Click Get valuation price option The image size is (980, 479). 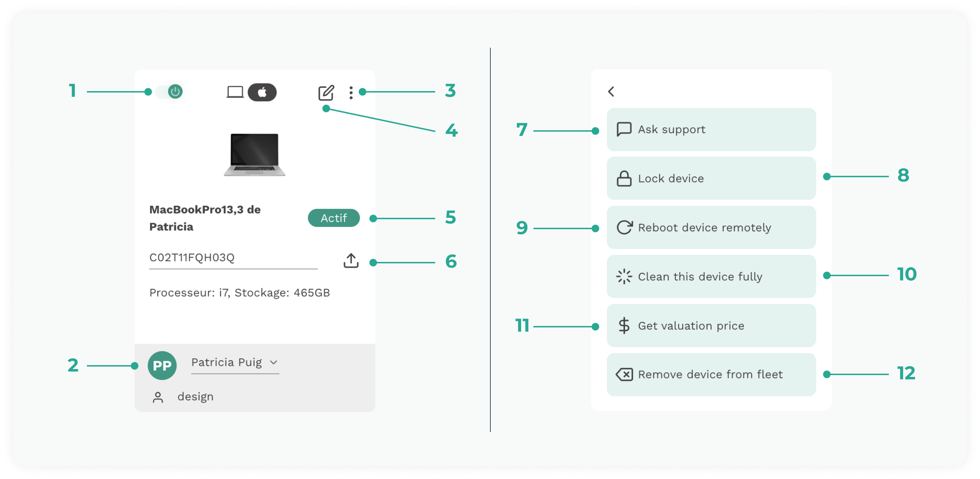pyautogui.click(x=711, y=325)
